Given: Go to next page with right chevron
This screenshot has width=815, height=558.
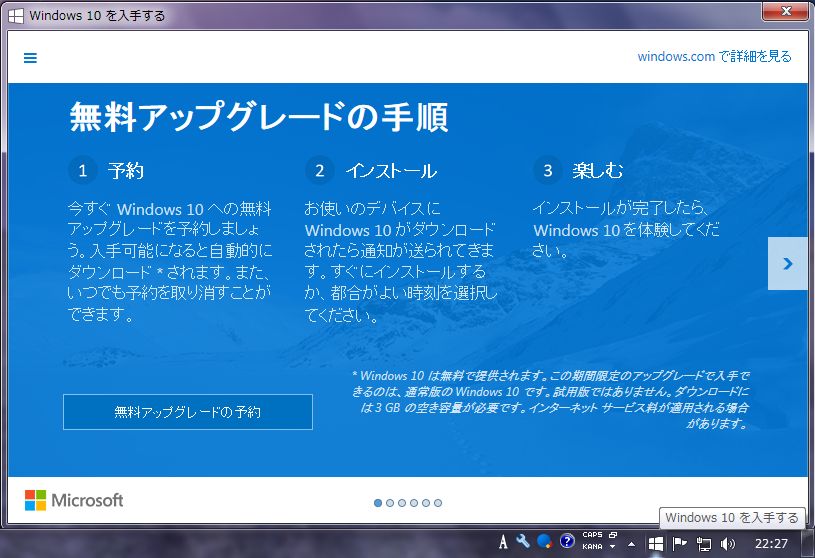Looking at the screenshot, I should click(x=787, y=263).
